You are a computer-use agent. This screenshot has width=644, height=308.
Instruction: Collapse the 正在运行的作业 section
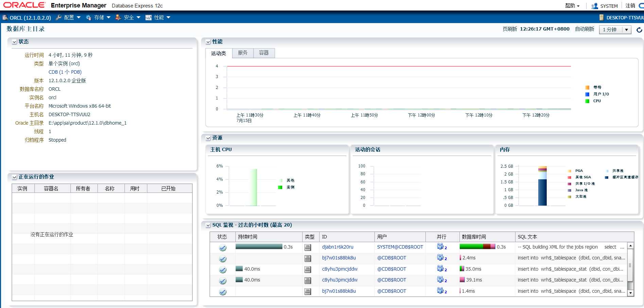coord(14,177)
